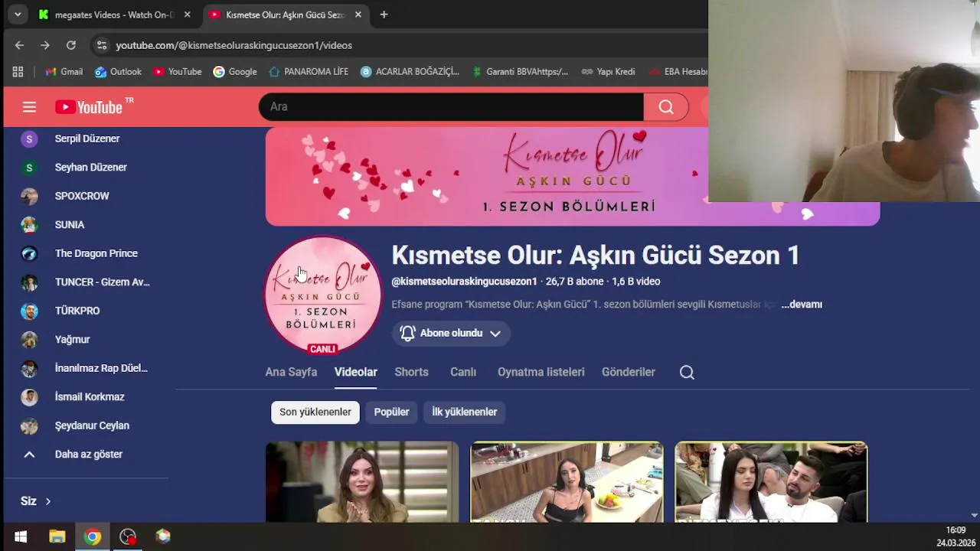
Task: Open site info icon in address bar
Action: (101, 45)
